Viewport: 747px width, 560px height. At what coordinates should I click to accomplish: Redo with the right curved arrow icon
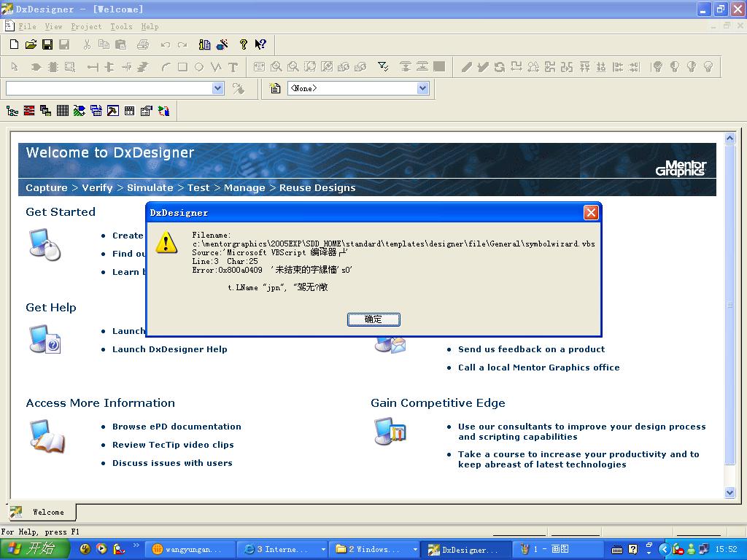pos(182,44)
